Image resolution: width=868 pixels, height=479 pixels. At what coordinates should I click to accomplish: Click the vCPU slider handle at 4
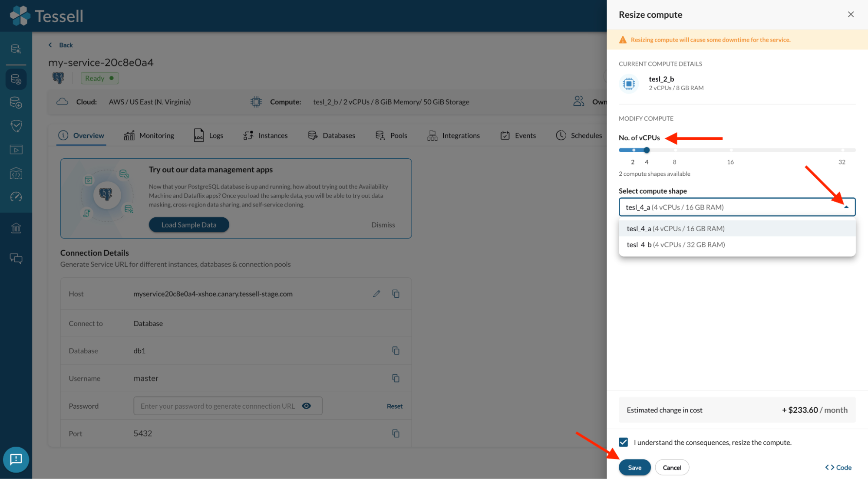click(647, 150)
